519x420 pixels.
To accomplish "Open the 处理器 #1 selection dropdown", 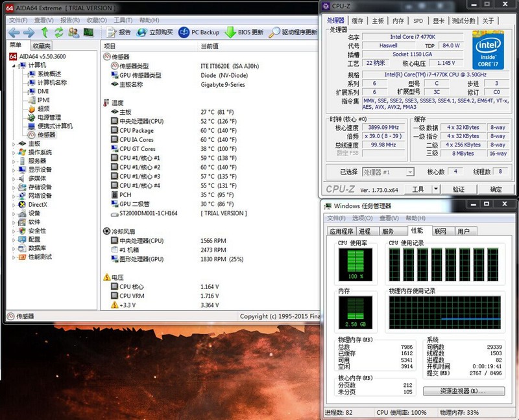I will click(x=409, y=172).
